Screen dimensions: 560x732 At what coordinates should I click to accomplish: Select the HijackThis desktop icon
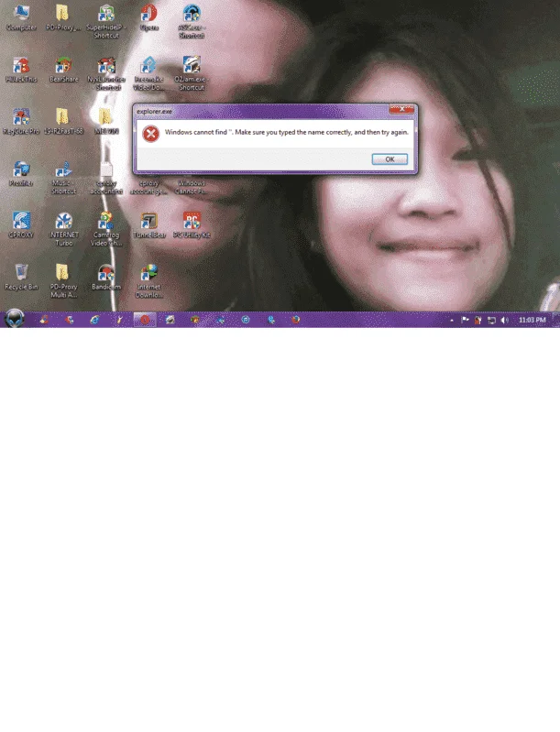click(x=21, y=70)
